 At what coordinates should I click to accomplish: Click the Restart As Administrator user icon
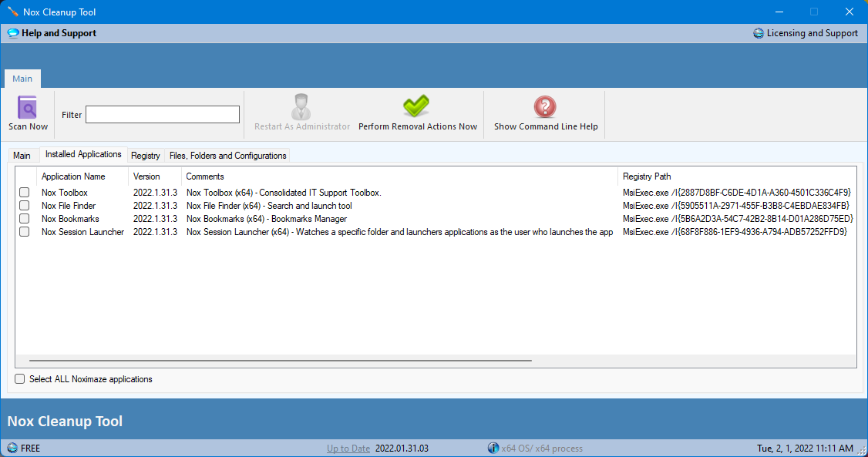(x=301, y=106)
